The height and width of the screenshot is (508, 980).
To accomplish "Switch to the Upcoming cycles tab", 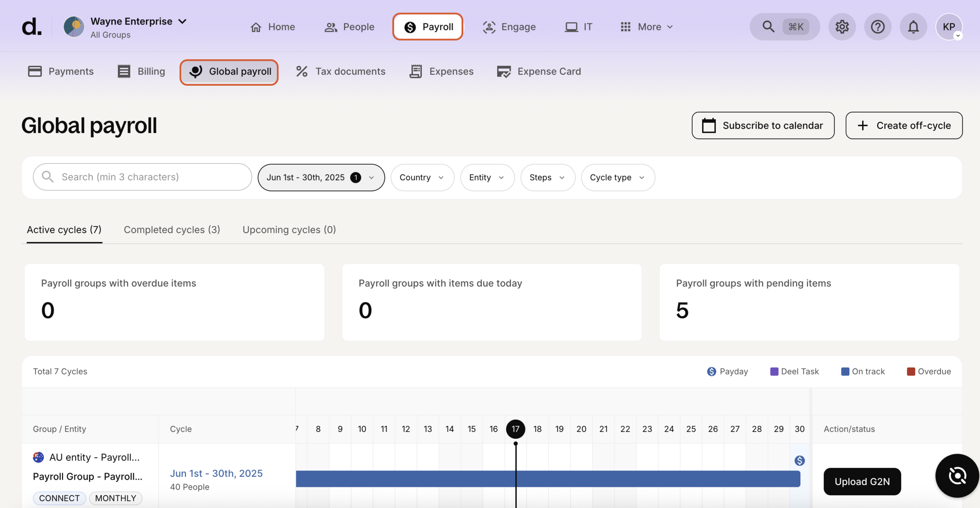I will (x=289, y=230).
